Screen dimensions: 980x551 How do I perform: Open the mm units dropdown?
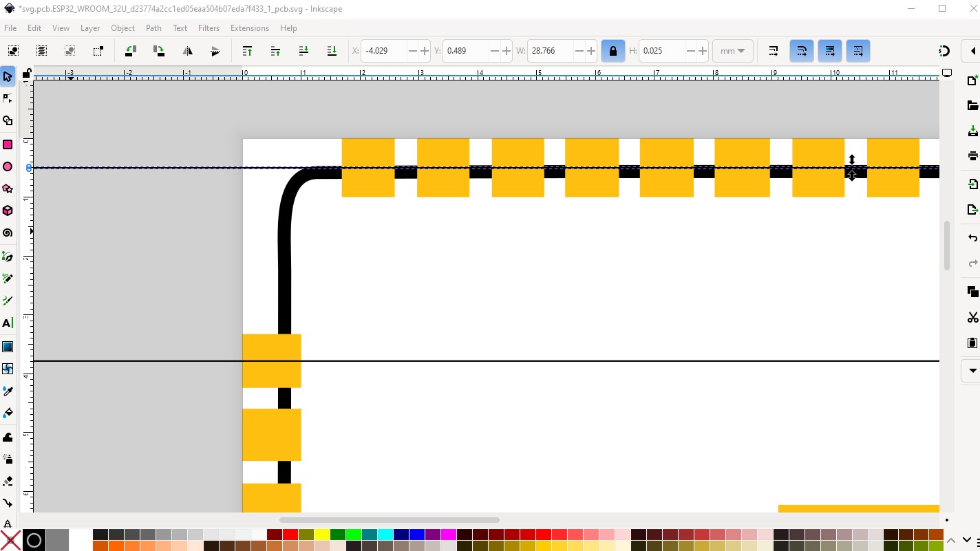pyautogui.click(x=732, y=51)
